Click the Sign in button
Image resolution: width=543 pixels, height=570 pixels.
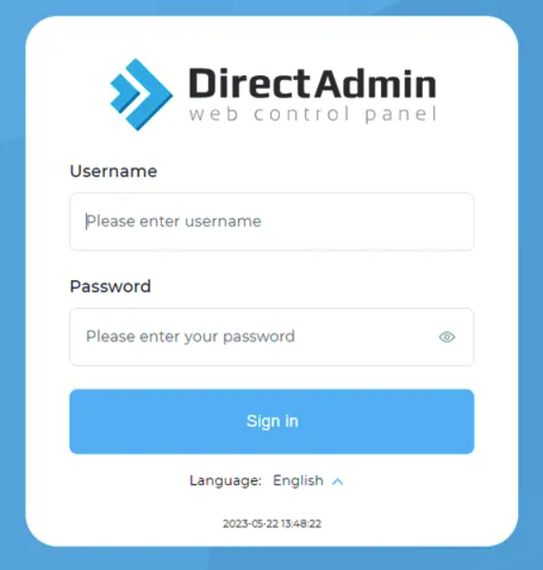point(272,422)
